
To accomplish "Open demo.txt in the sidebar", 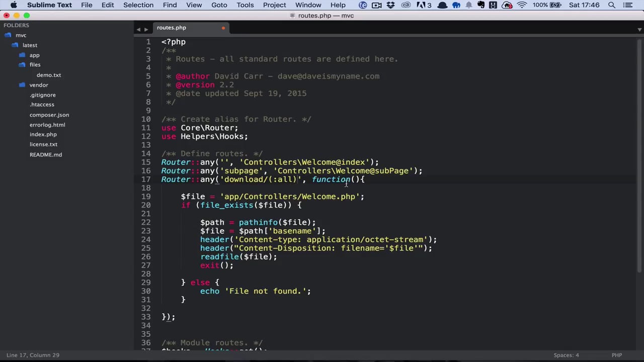I will (x=49, y=75).
